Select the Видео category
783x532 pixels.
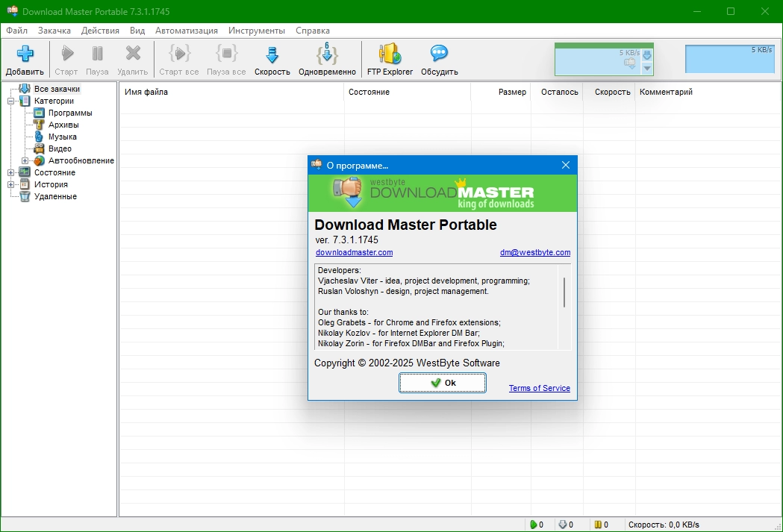tap(60, 148)
